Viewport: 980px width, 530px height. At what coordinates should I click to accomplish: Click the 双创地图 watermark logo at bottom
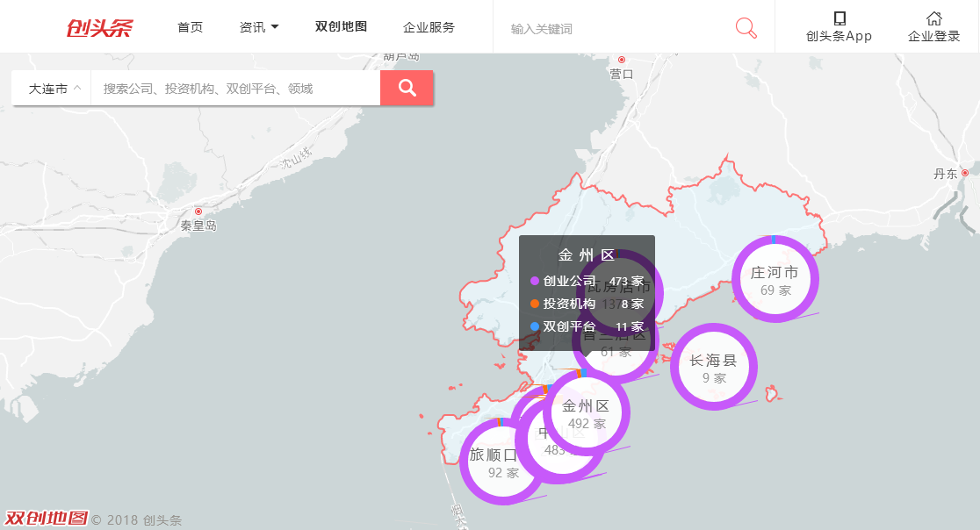[47, 518]
